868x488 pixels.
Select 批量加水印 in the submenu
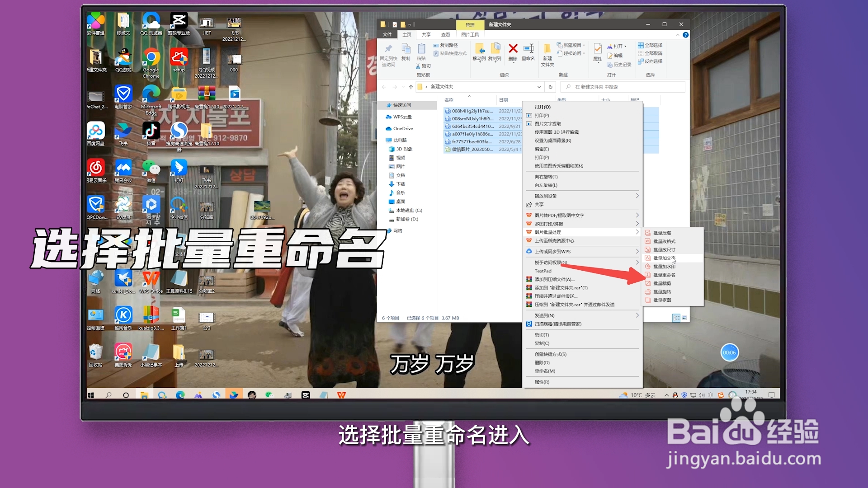664,267
